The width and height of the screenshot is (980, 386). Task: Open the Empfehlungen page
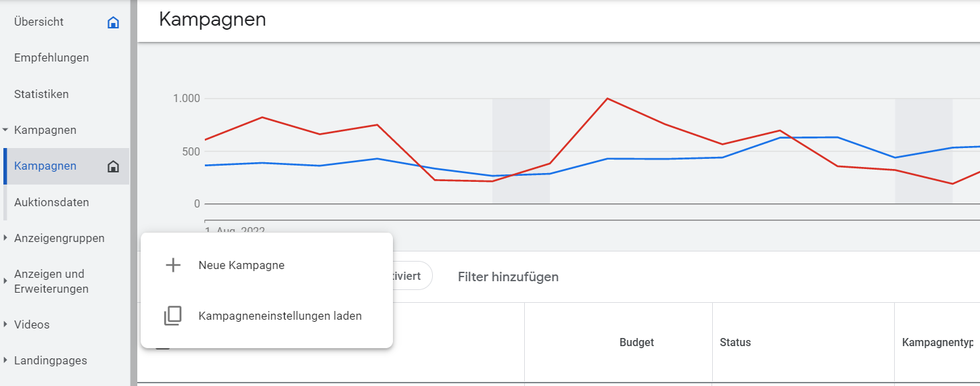pos(51,58)
